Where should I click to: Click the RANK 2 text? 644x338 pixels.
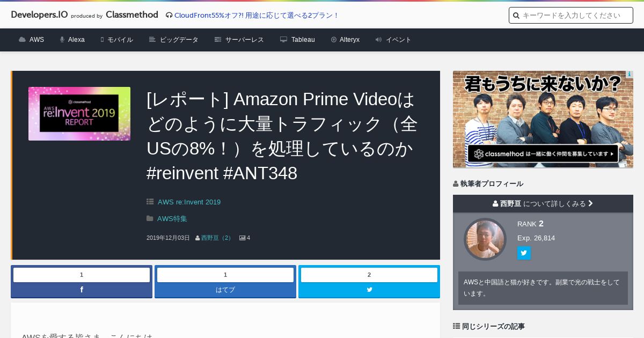530,224
